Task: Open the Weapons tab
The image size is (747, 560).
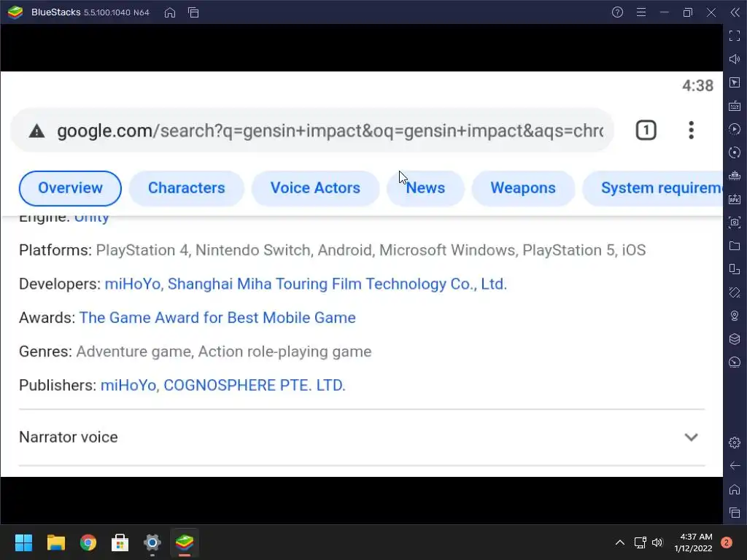Action: click(523, 188)
